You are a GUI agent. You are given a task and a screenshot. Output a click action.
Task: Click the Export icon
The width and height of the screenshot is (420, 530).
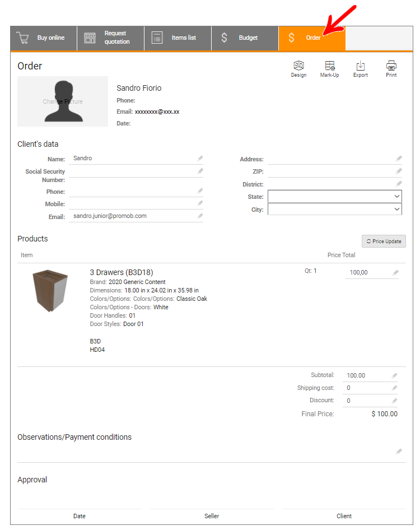point(361,69)
